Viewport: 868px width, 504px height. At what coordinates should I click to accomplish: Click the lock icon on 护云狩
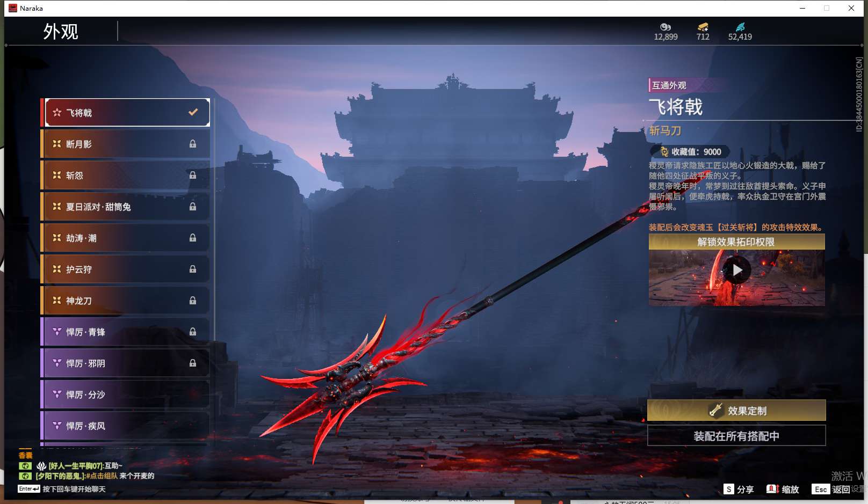point(193,269)
